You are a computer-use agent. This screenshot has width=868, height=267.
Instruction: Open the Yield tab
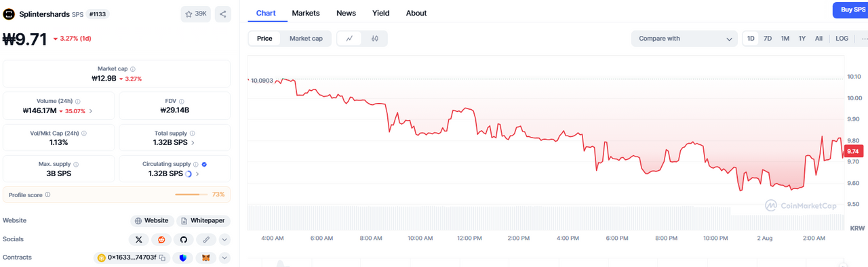(380, 13)
